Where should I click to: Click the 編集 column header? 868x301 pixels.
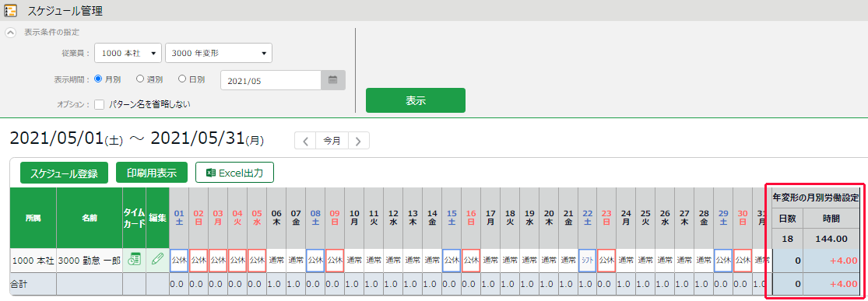pyautogui.click(x=158, y=218)
